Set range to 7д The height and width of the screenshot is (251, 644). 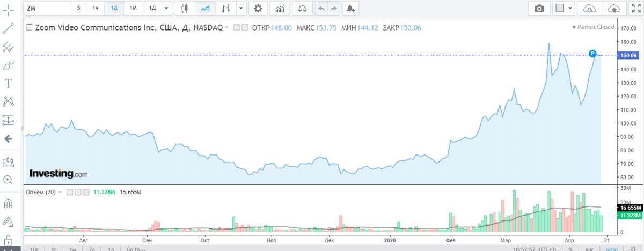[x=92, y=248]
